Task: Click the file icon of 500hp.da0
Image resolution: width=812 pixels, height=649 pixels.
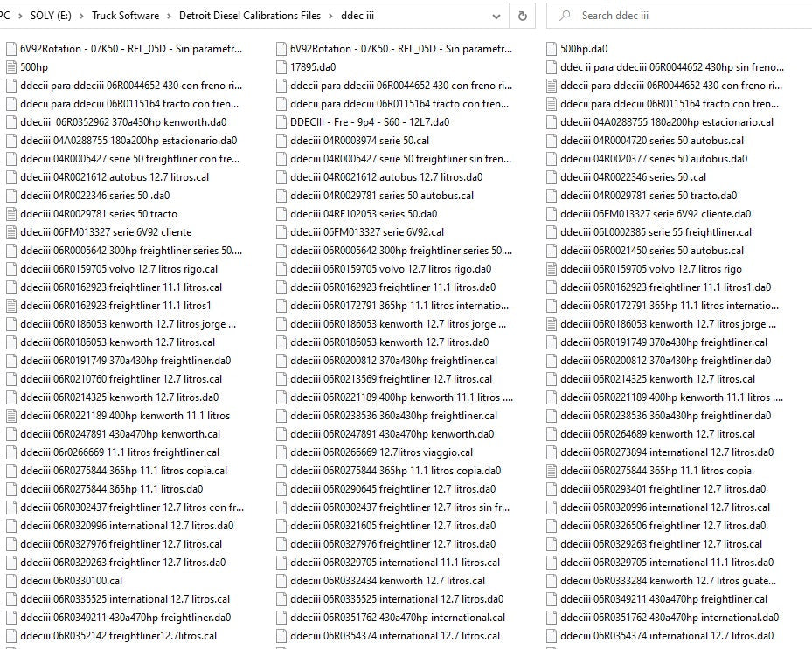Action: pyautogui.click(x=551, y=49)
